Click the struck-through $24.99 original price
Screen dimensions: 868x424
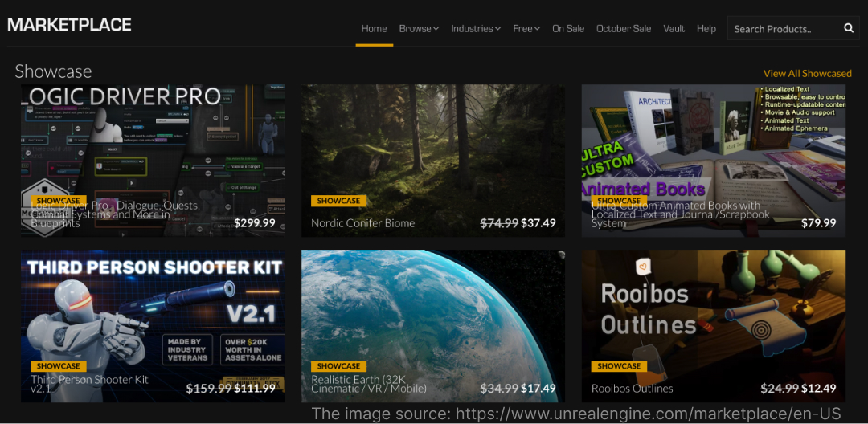[780, 389]
